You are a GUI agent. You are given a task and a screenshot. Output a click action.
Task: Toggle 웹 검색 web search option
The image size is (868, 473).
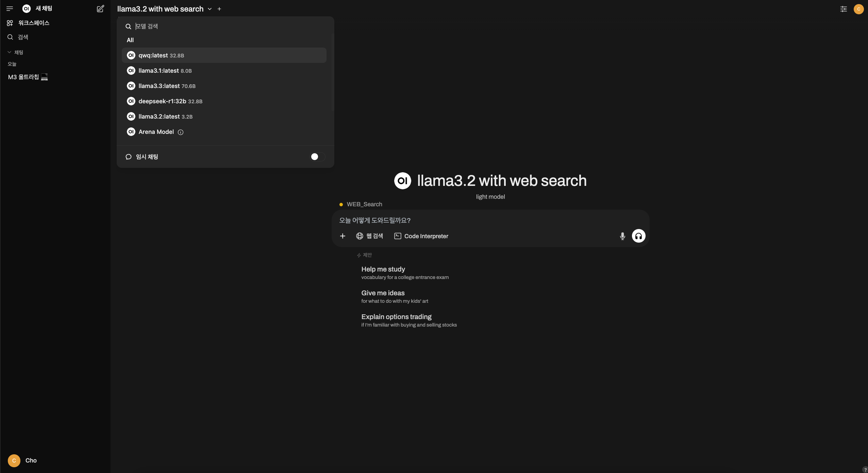click(369, 236)
